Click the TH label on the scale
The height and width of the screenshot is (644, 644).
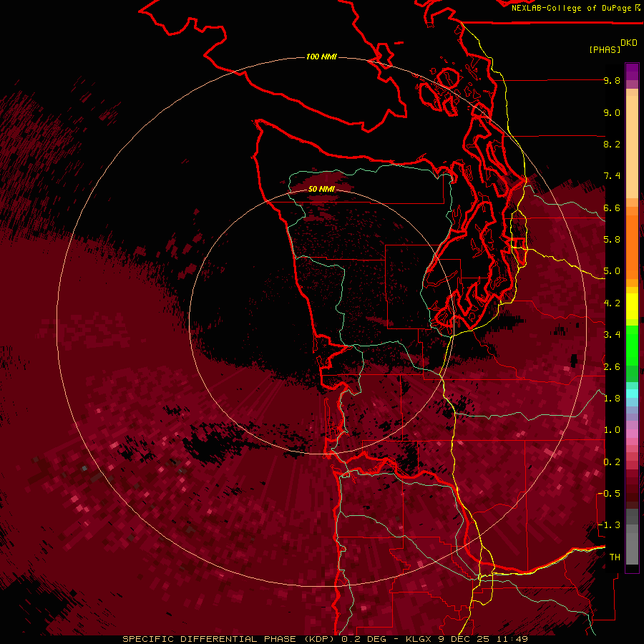click(x=615, y=557)
